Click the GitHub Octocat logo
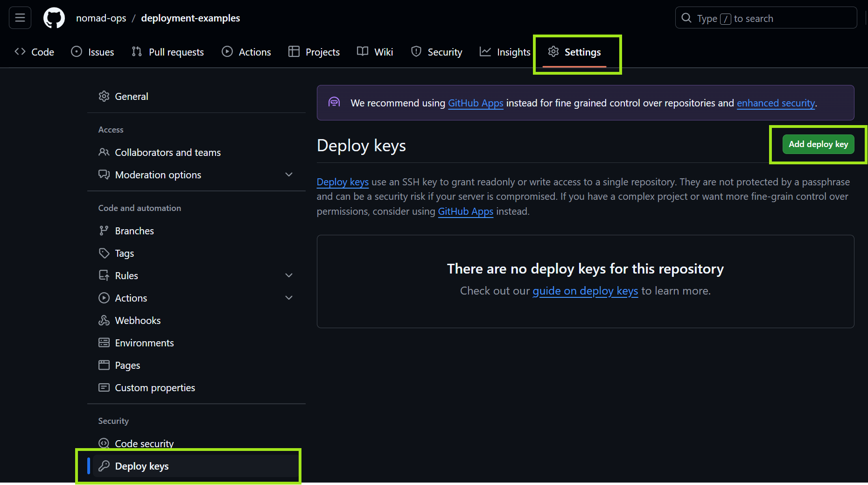 pyautogui.click(x=54, y=18)
